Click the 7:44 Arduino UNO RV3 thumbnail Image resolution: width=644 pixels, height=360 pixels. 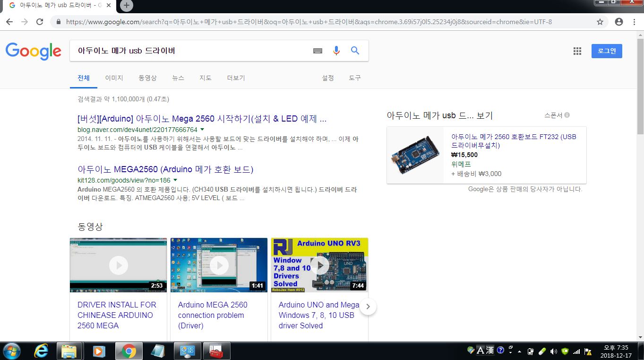(319, 265)
